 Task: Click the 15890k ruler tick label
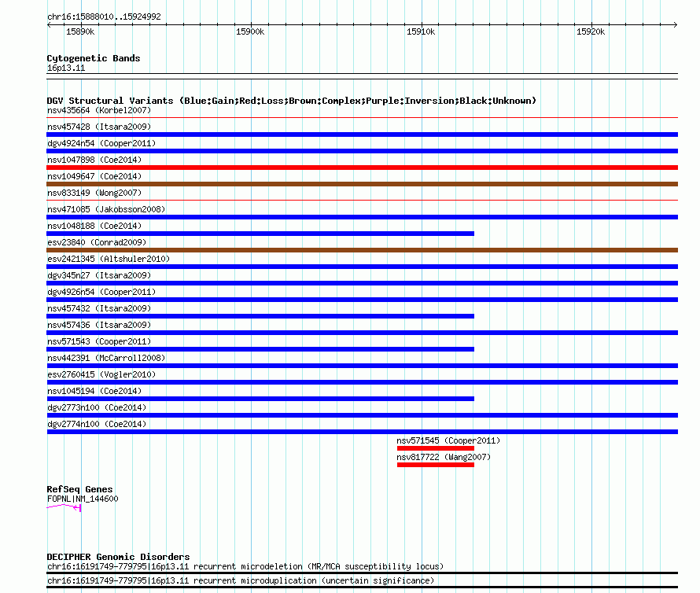(80, 31)
